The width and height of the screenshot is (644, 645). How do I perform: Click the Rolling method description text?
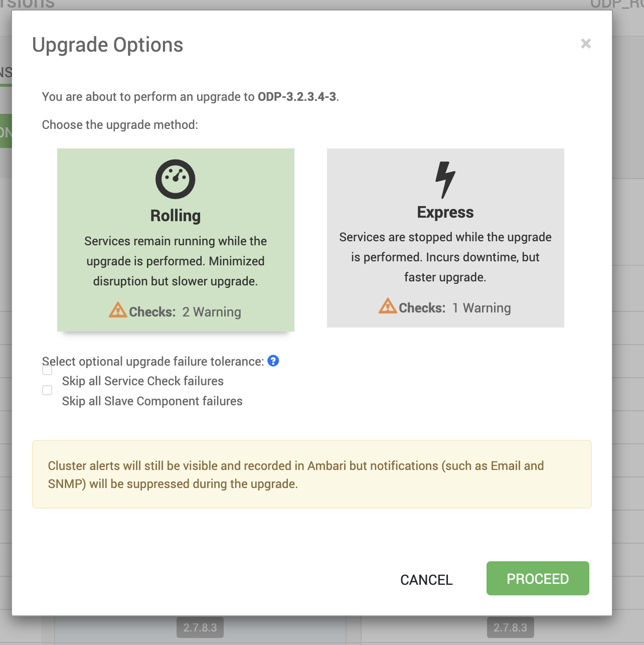pyautogui.click(x=176, y=261)
